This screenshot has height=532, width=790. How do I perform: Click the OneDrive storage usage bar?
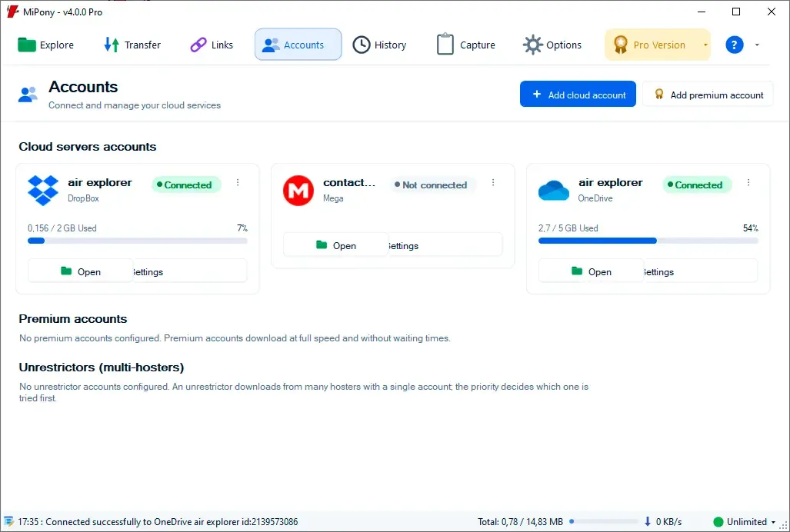pos(648,241)
